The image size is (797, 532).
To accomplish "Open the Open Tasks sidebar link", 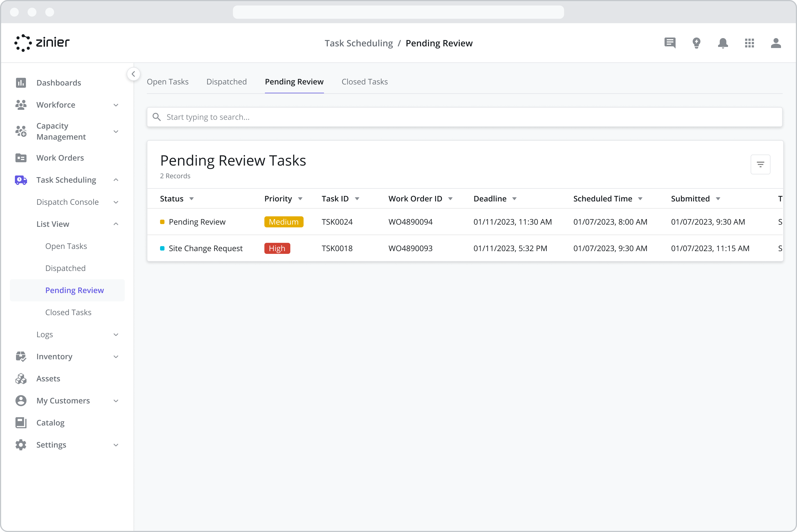I will (66, 246).
